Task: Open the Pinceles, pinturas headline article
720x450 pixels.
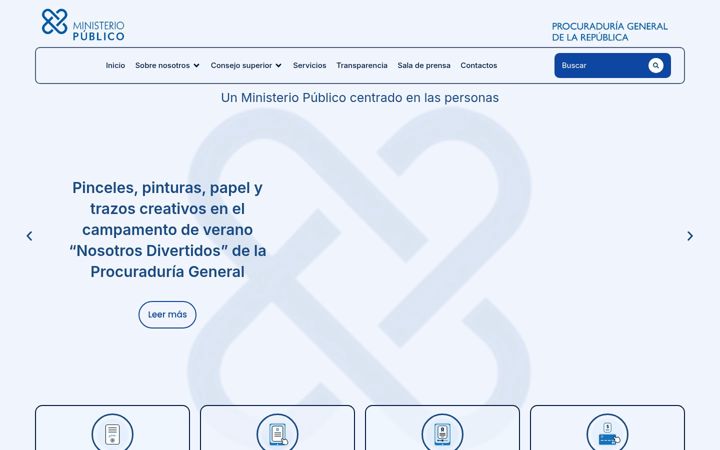Action: click(168, 230)
